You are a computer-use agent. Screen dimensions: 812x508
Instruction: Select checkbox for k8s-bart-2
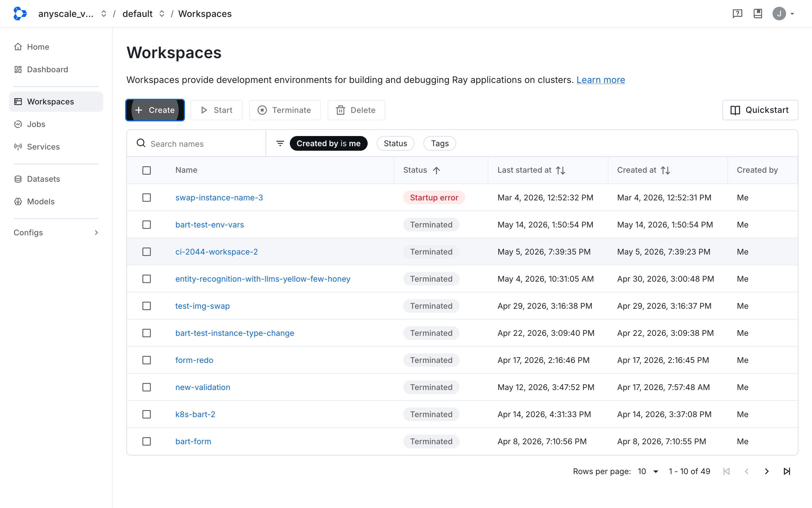147,414
